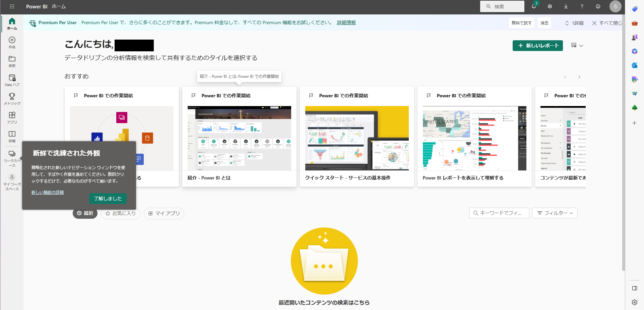The height and width of the screenshot is (310, 644).
Task: Dismiss the popup with 了解しました
Action: tap(108, 198)
